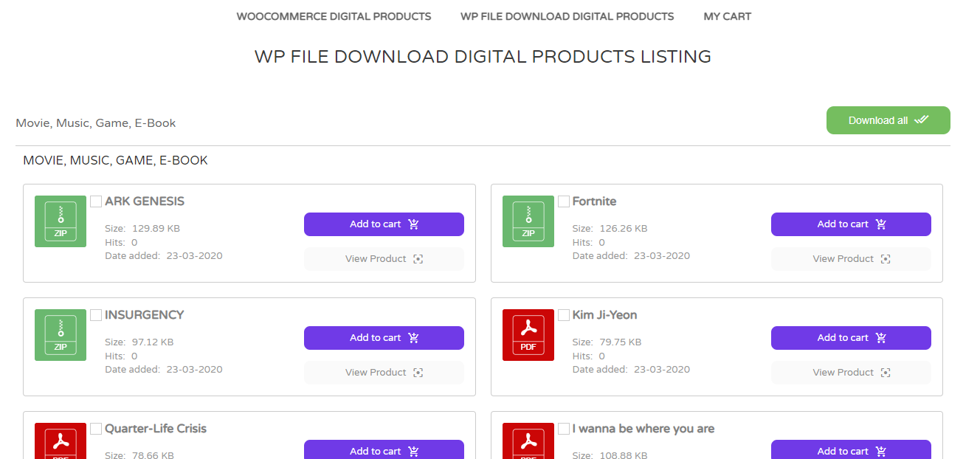Click the INSURGENCY ZIP file icon
Screen dimensions: 980x459
click(x=61, y=335)
